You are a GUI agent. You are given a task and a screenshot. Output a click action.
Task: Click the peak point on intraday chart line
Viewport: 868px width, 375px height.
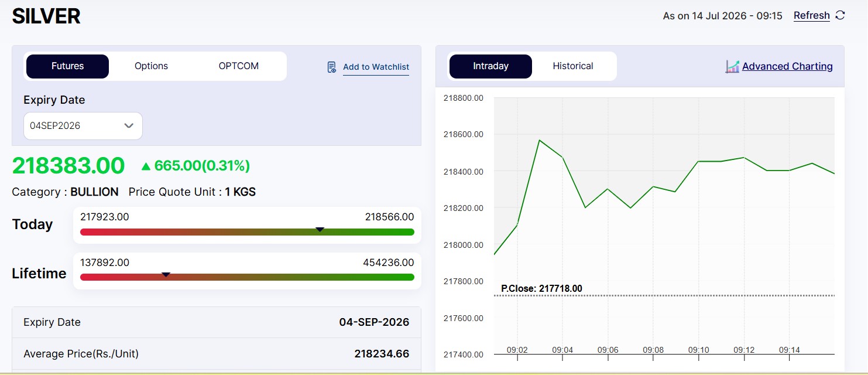coord(539,140)
